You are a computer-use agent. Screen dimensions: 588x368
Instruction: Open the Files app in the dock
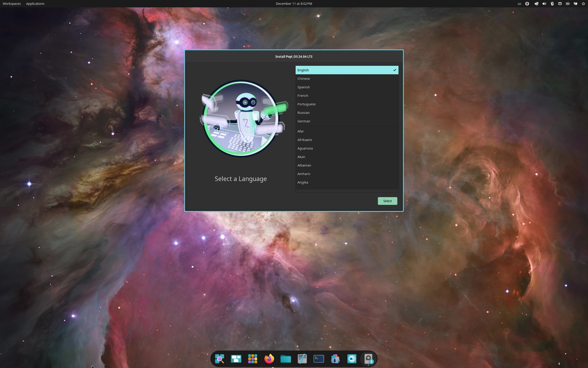click(x=285, y=358)
